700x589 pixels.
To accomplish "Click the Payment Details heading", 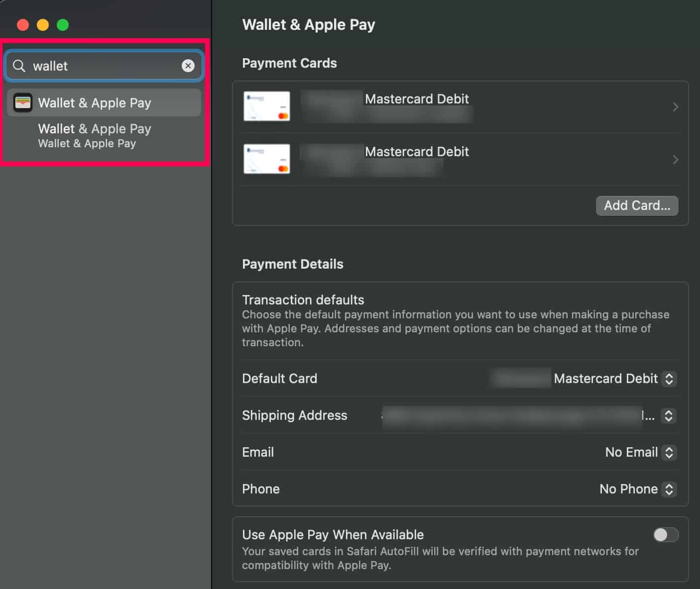I will click(x=293, y=264).
